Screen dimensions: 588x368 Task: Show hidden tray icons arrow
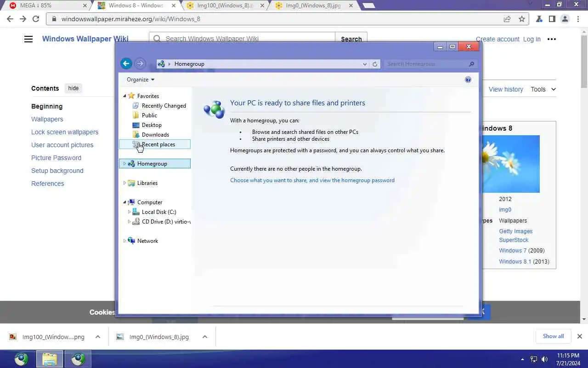pos(522,359)
